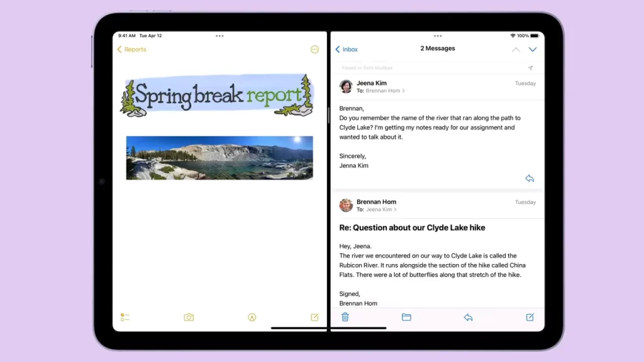The height and width of the screenshot is (362, 644).
Task: Go to the next message with the down chevron
Action: (533, 50)
